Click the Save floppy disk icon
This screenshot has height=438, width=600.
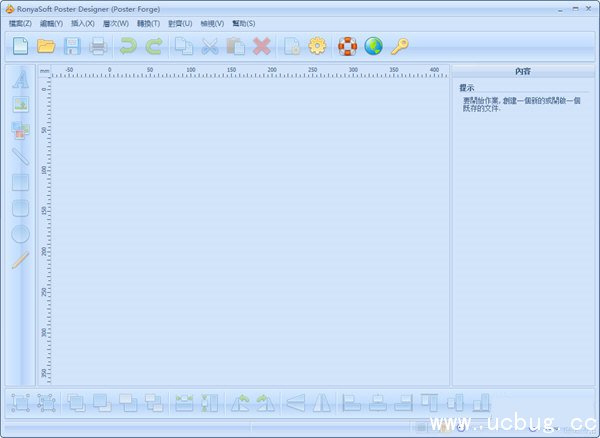click(72, 45)
